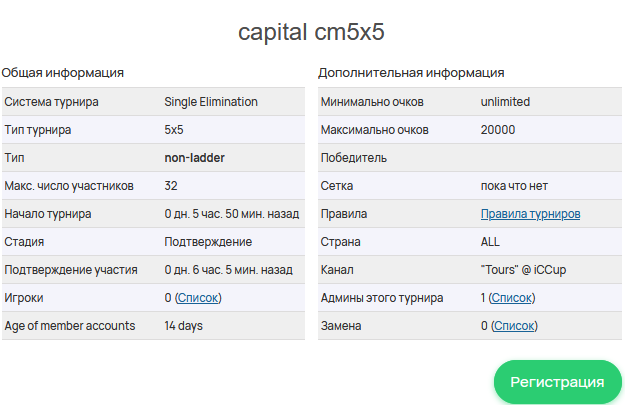Click '0 дн. 5 час. 50 мин. назад'

(232, 214)
